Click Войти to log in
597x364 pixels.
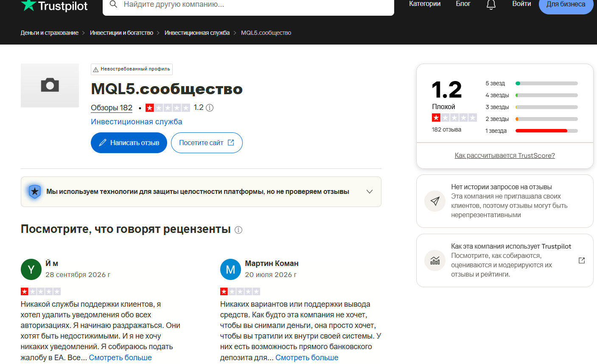click(x=521, y=4)
